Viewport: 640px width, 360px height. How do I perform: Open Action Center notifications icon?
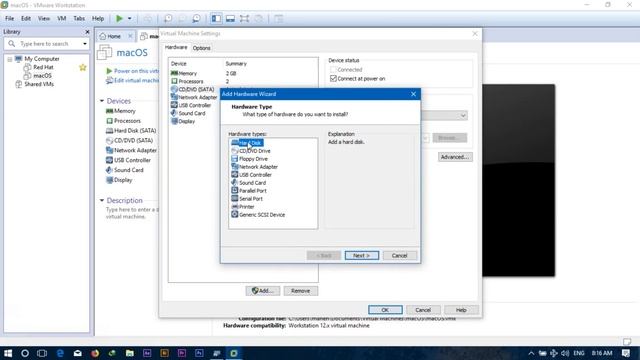tap(626, 353)
